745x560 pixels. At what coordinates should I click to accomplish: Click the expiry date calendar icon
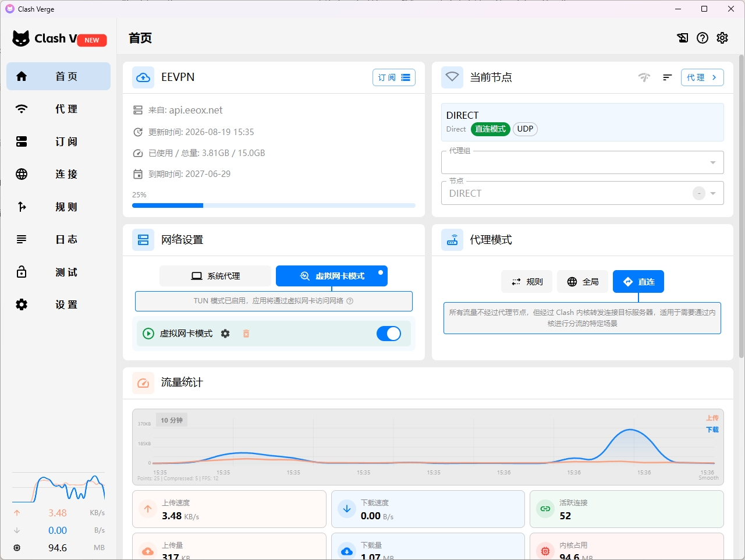point(138,174)
